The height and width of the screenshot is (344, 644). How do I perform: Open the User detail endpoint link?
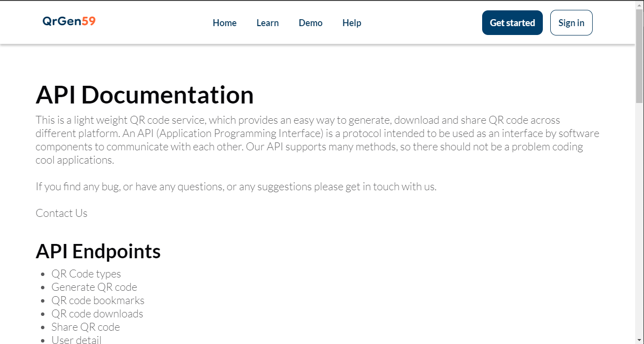(x=76, y=339)
